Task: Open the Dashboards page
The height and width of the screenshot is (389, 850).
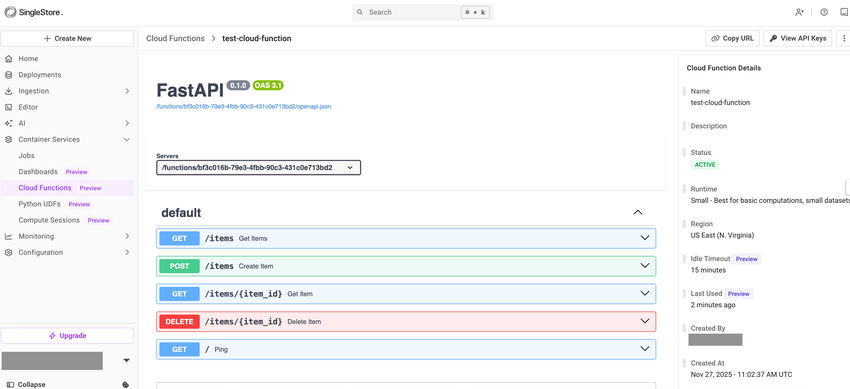Action: [x=38, y=172]
